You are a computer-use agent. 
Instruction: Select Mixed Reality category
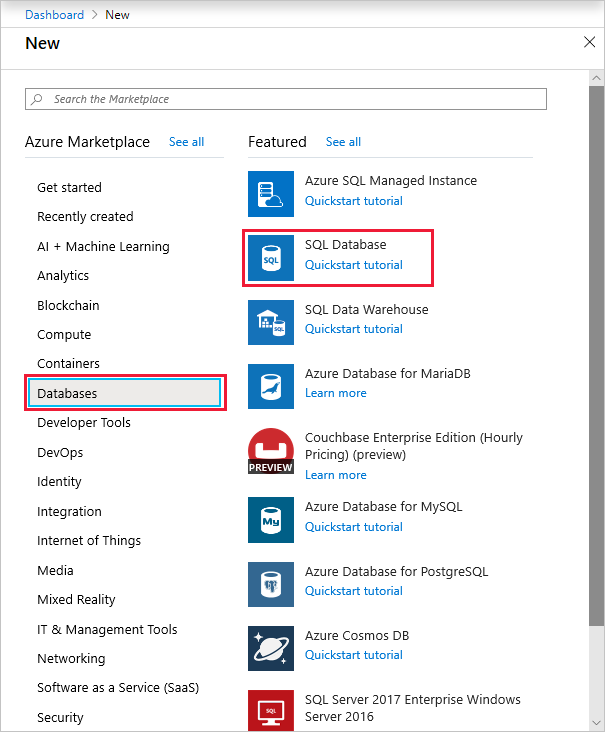pyautogui.click(x=76, y=599)
